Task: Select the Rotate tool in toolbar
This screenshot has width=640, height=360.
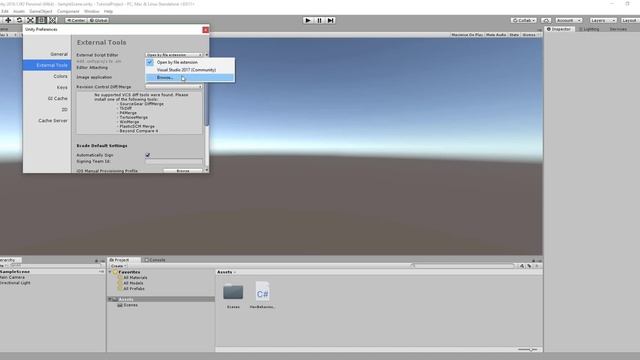Action: click(x=19, y=20)
